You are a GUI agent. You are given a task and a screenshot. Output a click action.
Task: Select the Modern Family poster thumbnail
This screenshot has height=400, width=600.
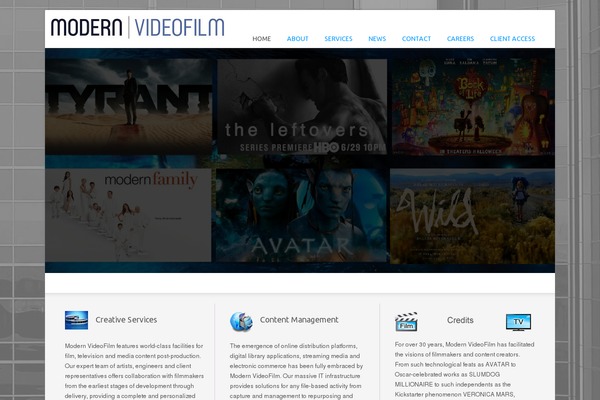pyautogui.click(x=128, y=215)
